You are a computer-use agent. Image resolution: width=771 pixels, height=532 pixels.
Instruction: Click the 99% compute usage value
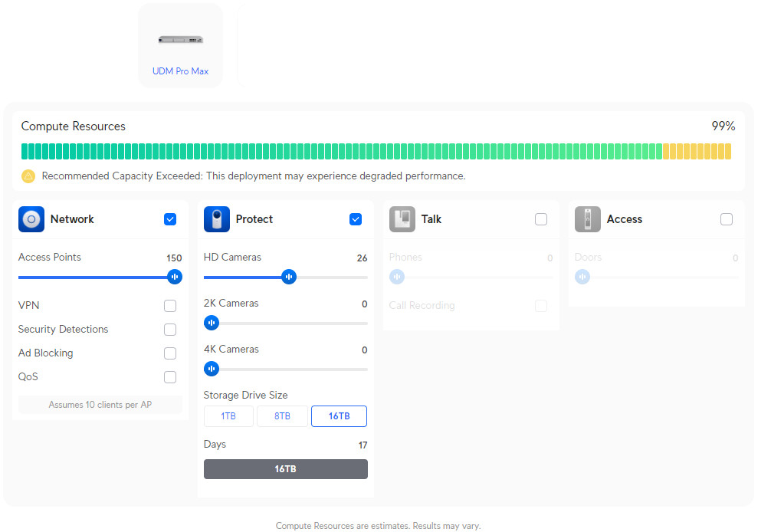pyautogui.click(x=723, y=126)
